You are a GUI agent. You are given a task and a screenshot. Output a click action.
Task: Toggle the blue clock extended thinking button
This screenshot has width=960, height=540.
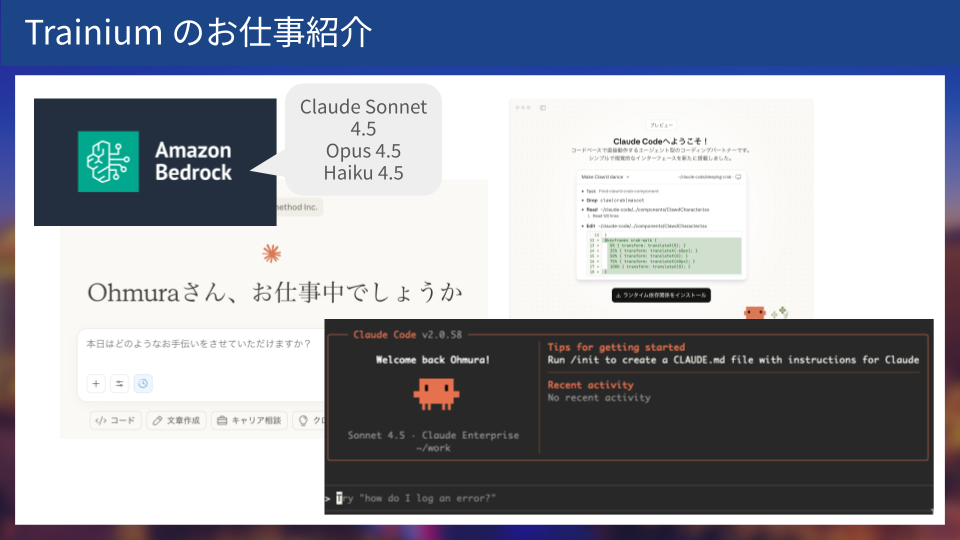143,383
